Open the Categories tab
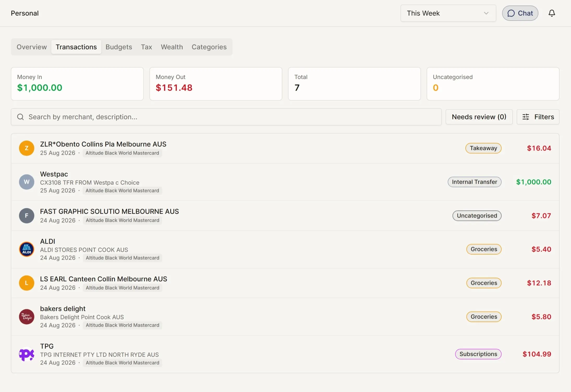 coord(209,47)
